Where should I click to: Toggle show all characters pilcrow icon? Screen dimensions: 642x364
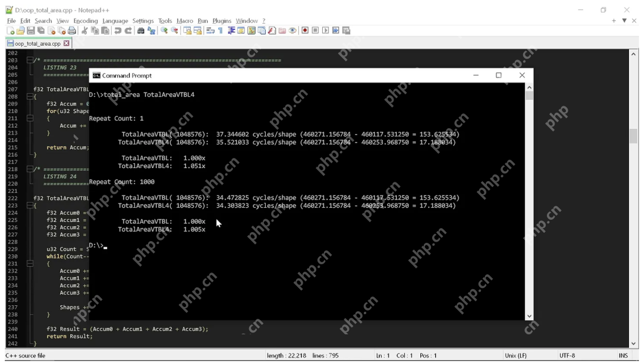click(221, 31)
